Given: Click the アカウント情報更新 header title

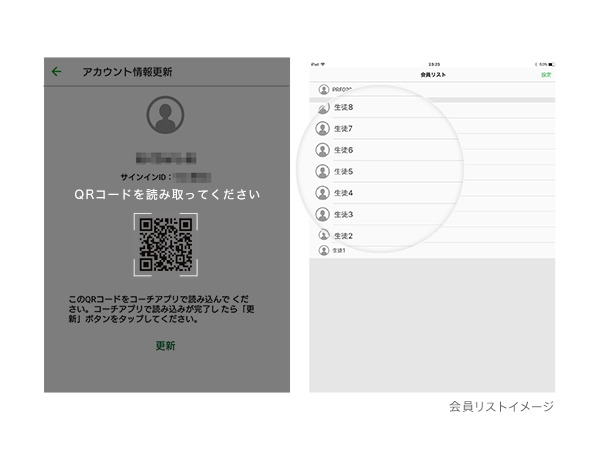Looking at the screenshot, I should point(126,72).
